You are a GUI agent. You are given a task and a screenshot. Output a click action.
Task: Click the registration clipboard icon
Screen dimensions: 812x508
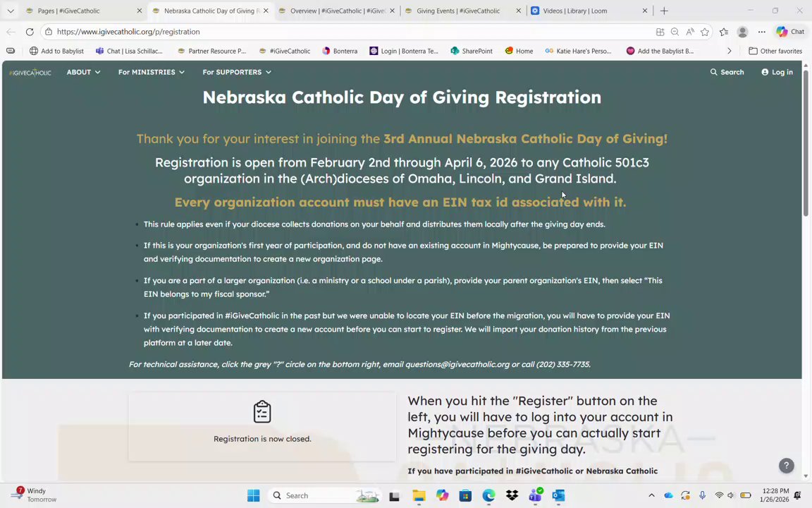point(262,411)
